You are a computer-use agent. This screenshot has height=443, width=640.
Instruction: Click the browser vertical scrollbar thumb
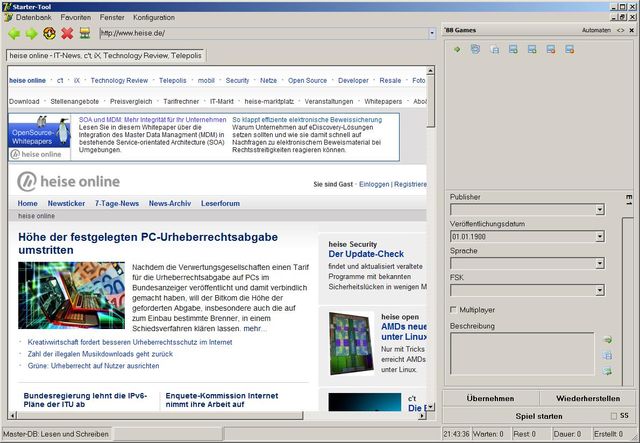pyautogui.click(x=430, y=101)
